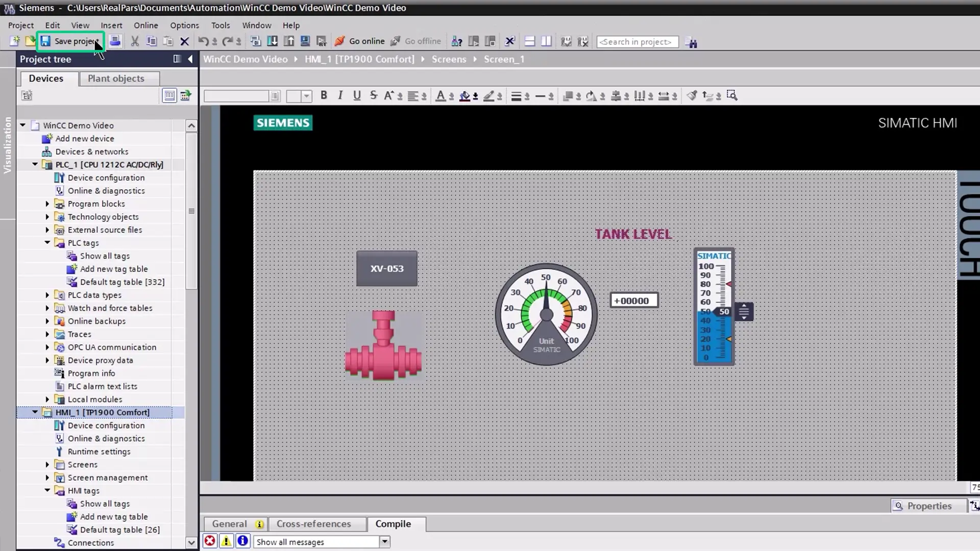Collapse the HMI tags folder

[x=47, y=491]
